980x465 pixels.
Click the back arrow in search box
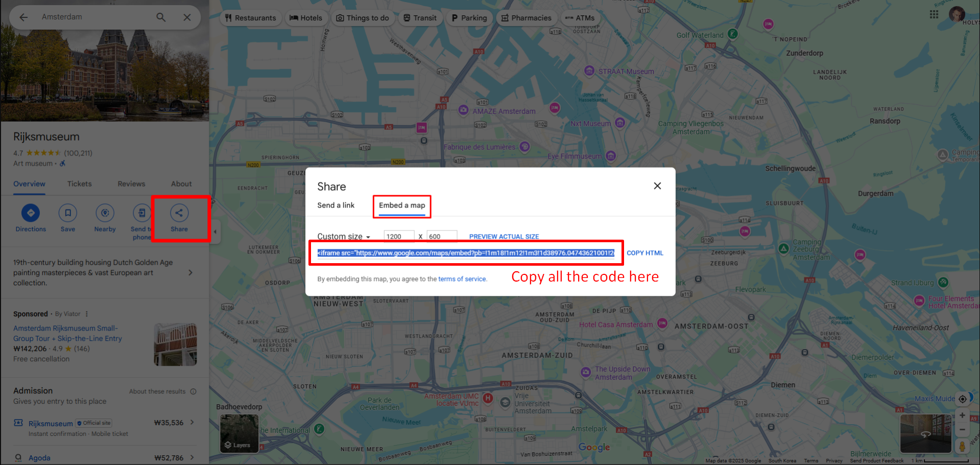(x=23, y=17)
